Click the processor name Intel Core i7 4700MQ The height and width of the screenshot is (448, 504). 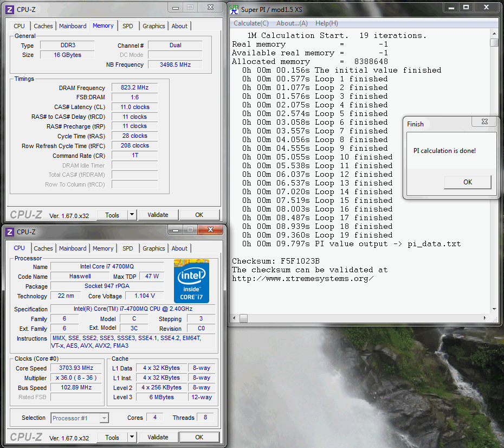107,266
